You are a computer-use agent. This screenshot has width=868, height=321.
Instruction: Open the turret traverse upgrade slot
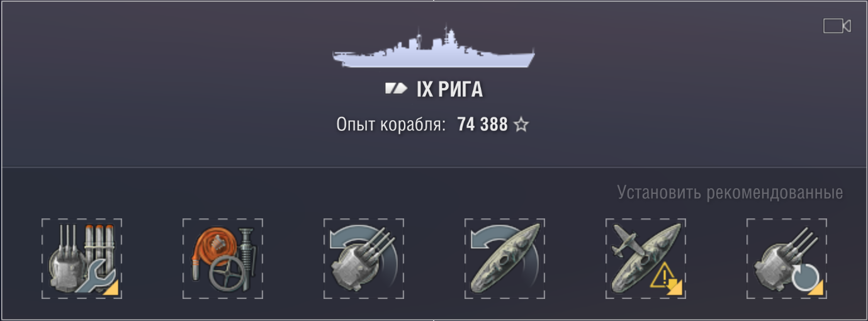click(x=364, y=259)
